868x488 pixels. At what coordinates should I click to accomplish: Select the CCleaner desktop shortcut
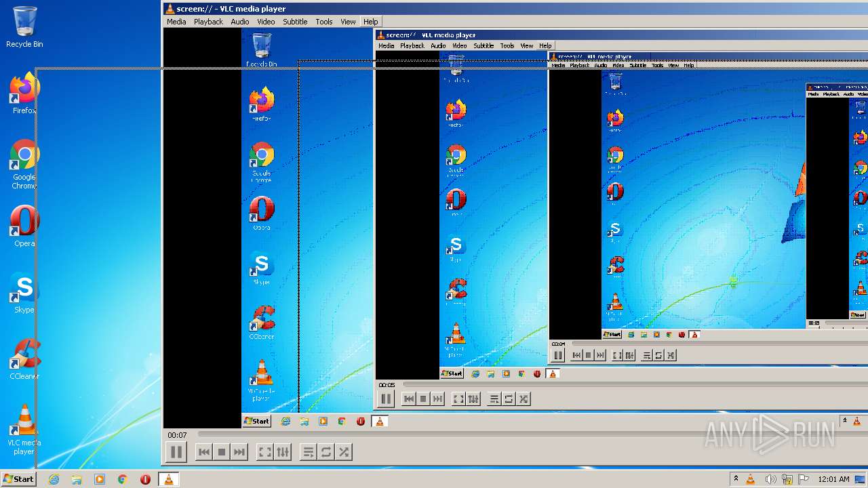click(x=24, y=359)
